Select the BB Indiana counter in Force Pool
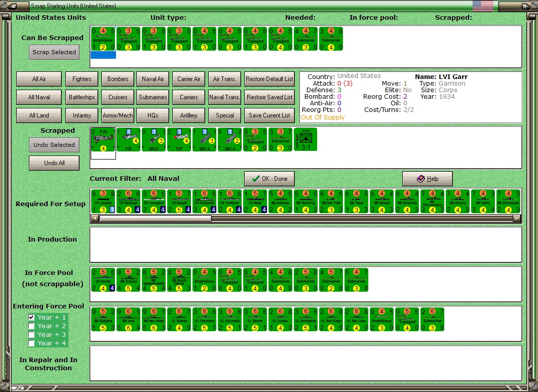 click(x=128, y=280)
